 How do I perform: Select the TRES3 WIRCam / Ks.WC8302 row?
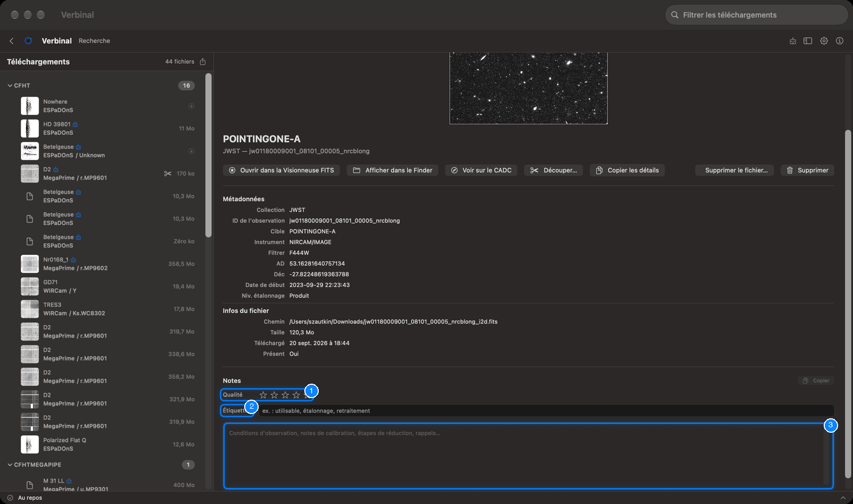click(106, 309)
